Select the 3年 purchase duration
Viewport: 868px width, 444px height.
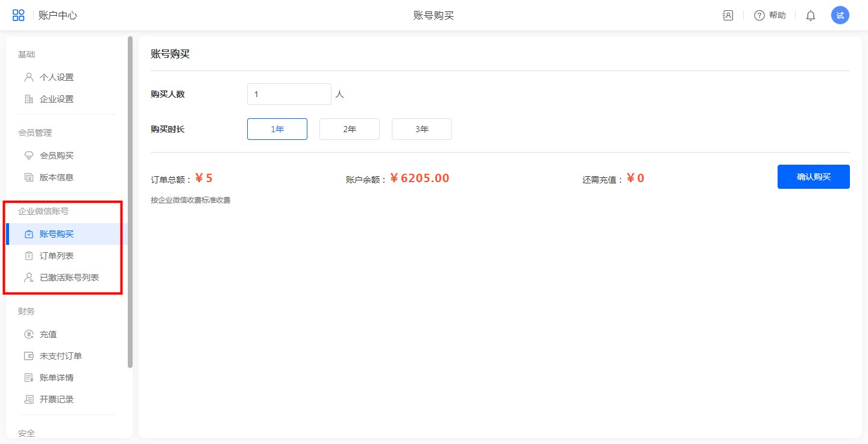click(x=422, y=129)
